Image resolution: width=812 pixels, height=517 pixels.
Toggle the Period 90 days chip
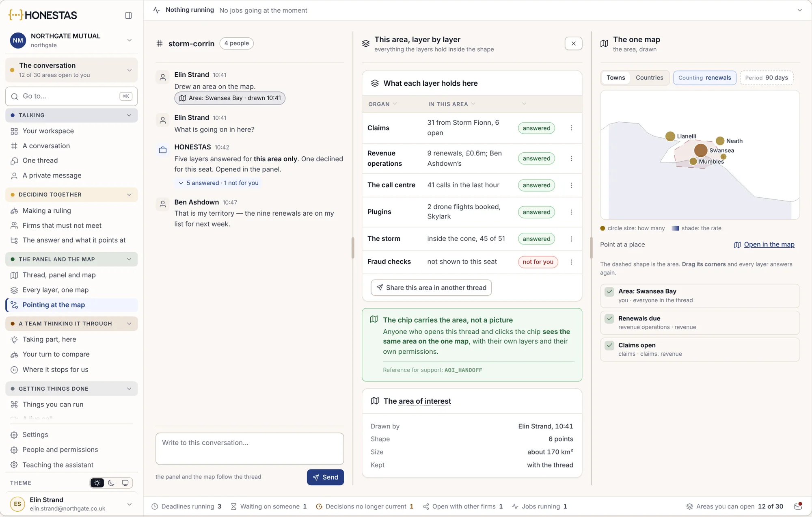(x=766, y=78)
